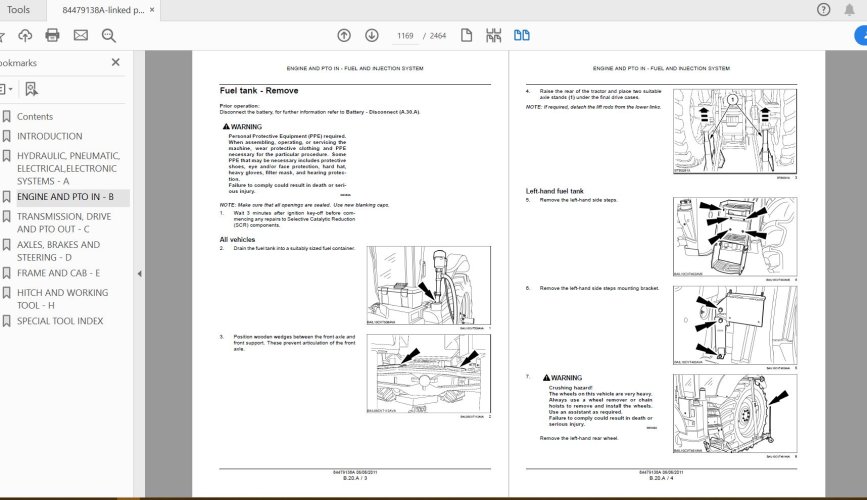The height and width of the screenshot is (500, 867).
Task: Click the page number field showing 1169
Action: (x=405, y=35)
